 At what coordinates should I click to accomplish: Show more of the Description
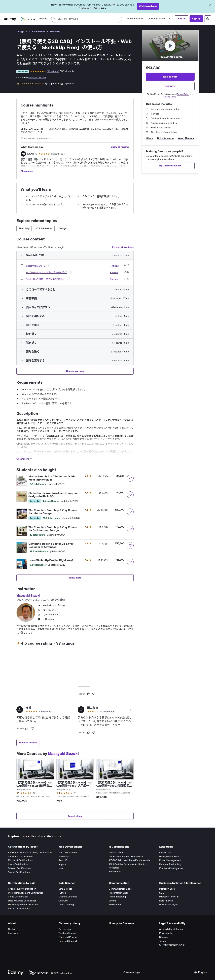pos(24,459)
